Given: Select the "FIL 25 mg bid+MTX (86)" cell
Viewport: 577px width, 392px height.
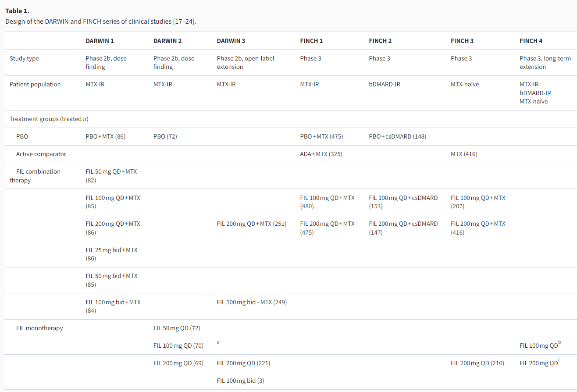Looking at the screenshot, I should pyautogui.click(x=111, y=254).
